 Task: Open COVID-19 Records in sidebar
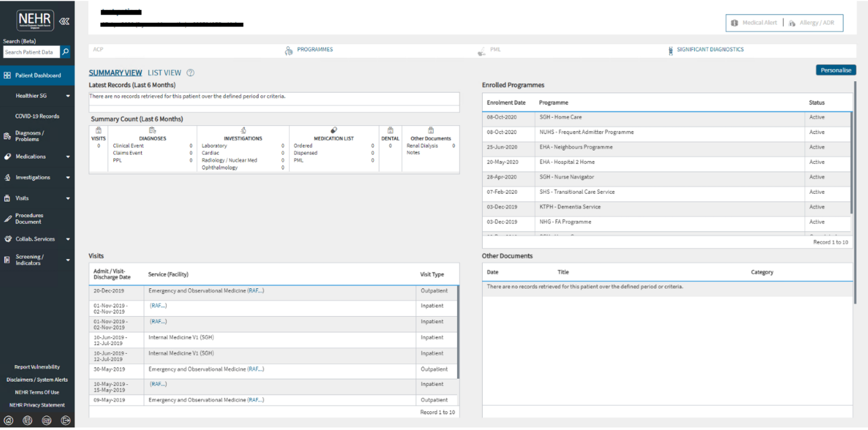pos(37,116)
